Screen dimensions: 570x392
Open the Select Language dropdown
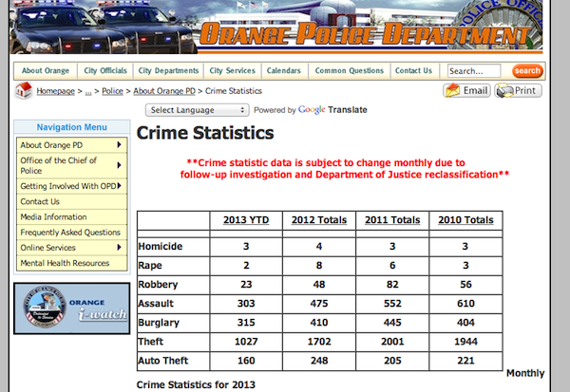pyautogui.click(x=198, y=110)
